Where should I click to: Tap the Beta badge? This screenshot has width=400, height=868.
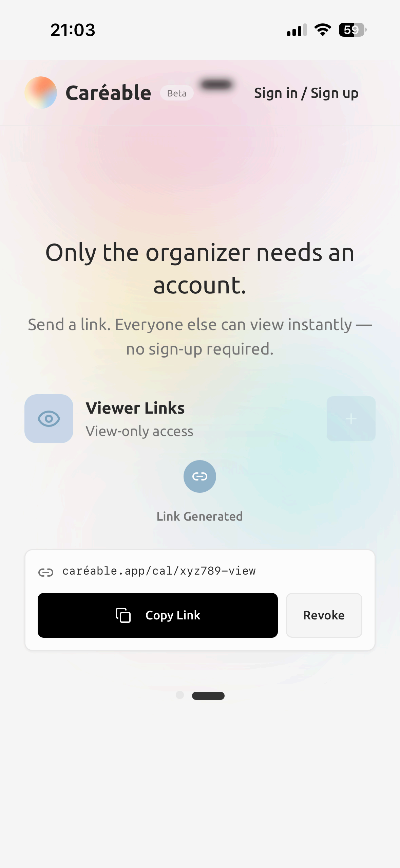coord(177,93)
